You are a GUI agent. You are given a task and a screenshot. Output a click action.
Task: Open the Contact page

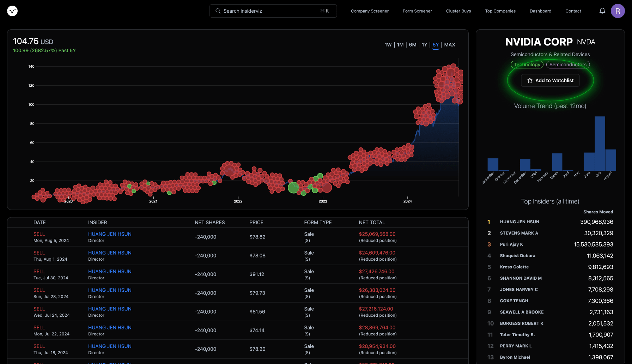(x=573, y=11)
